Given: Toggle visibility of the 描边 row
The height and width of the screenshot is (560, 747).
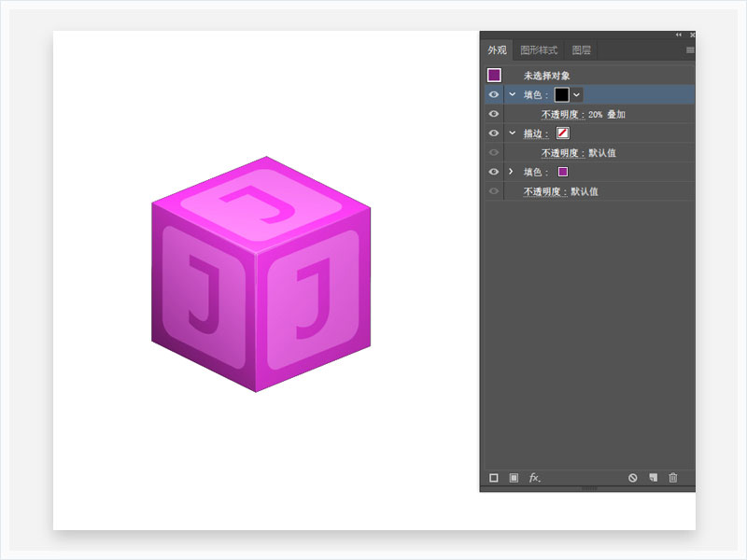Looking at the screenshot, I should pos(494,133).
